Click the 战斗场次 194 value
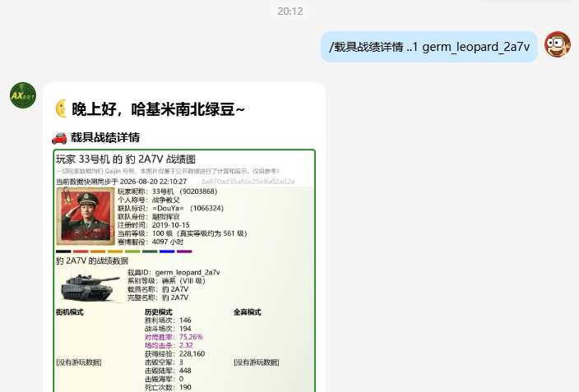Image resolution: width=579 pixels, height=392 pixels. [x=185, y=329]
